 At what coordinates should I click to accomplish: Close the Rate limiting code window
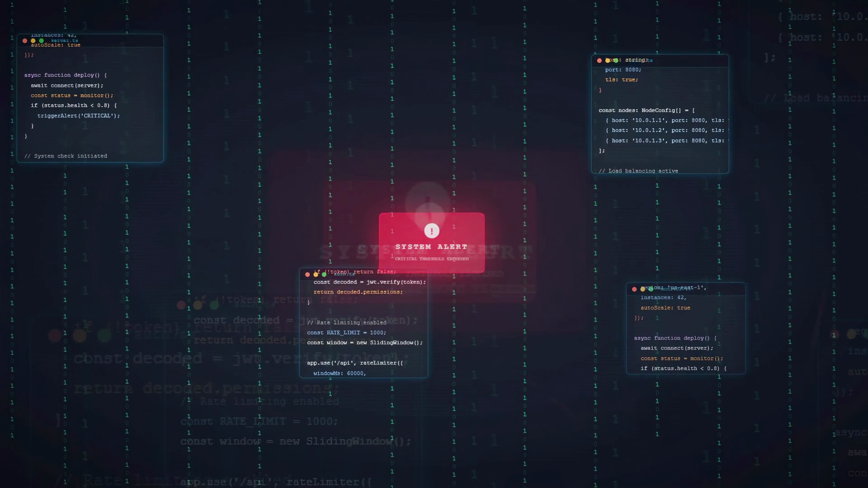coord(307,274)
